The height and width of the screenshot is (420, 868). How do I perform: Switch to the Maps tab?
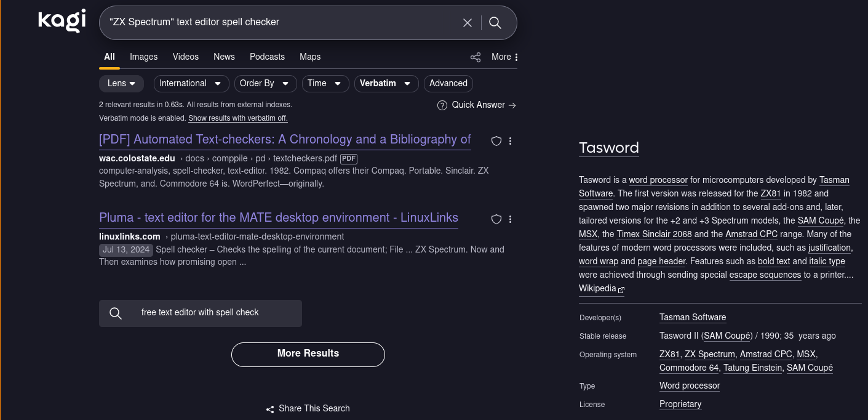point(310,57)
